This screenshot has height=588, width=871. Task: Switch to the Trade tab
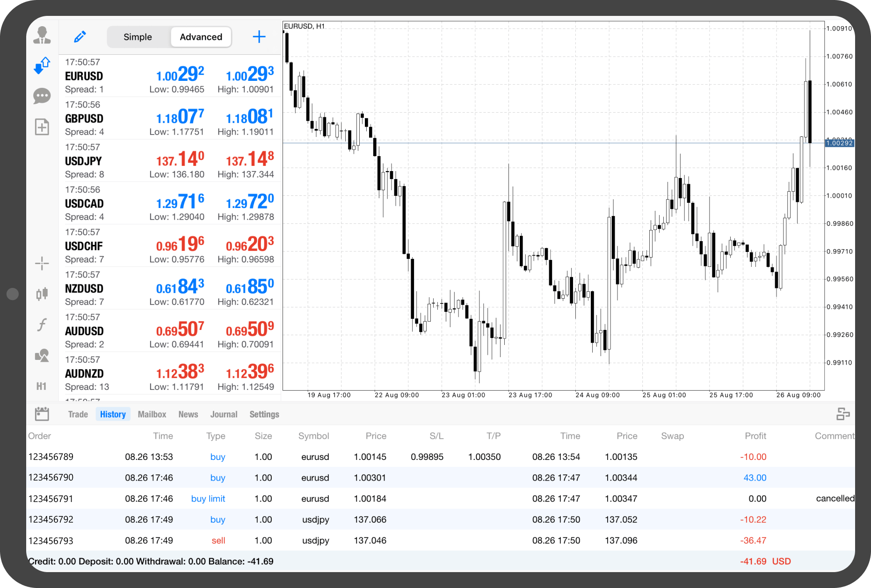click(x=78, y=414)
